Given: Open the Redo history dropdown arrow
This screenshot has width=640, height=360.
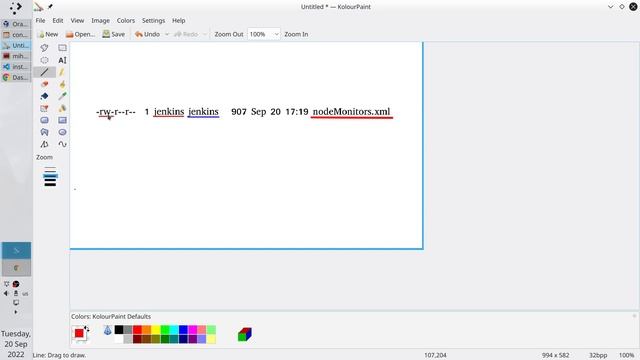Looking at the screenshot, I should point(204,34).
